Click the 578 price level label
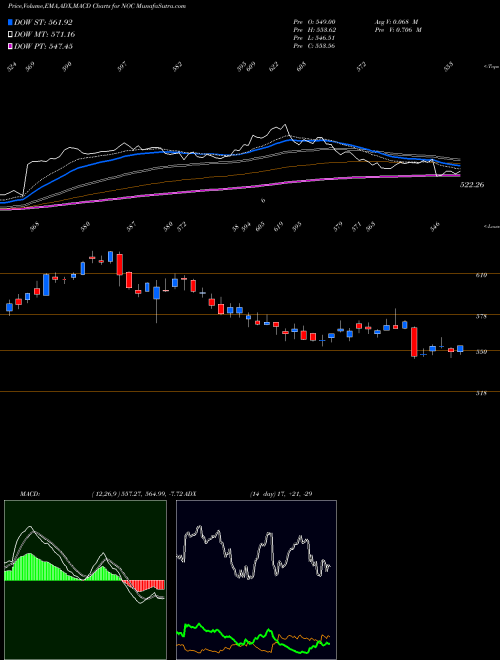The height and width of the screenshot is (660, 500). 481,316
